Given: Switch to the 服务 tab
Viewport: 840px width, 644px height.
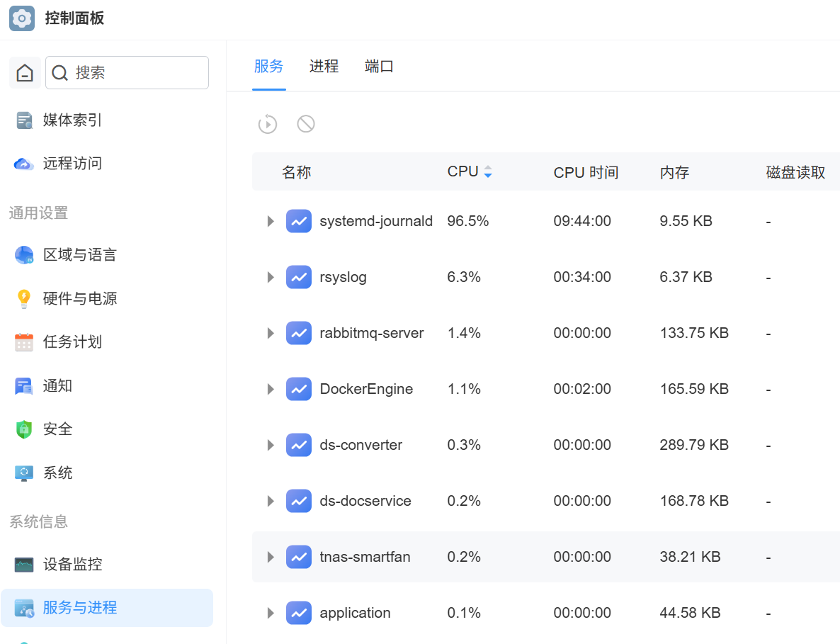Looking at the screenshot, I should [269, 67].
